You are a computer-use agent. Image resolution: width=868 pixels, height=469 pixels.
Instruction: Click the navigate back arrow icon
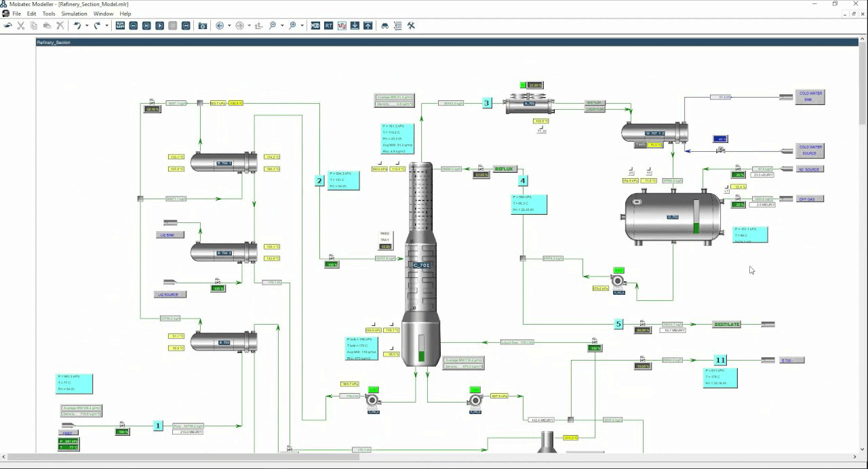pyautogui.click(x=220, y=26)
